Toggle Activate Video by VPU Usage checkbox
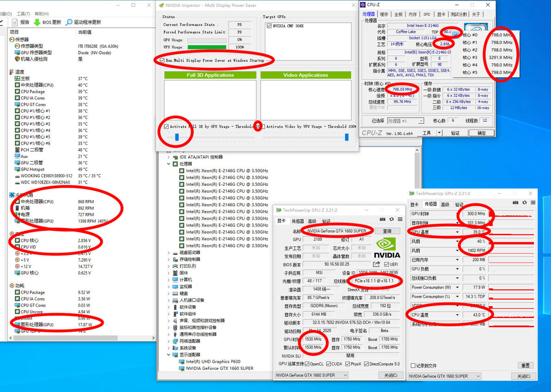The width and height of the screenshot is (551, 392). point(263,127)
